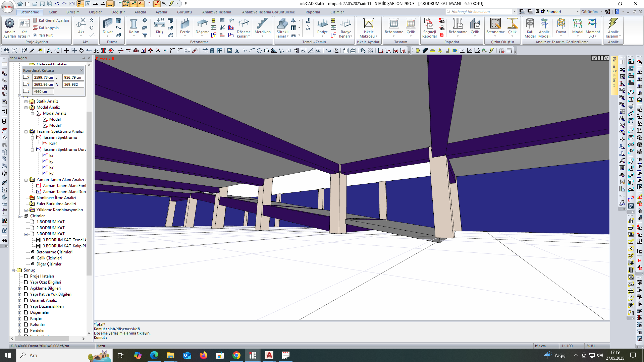This screenshot has height=362, width=644.
Task: Select the Kiriş beam tool
Action: [x=159, y=27]
